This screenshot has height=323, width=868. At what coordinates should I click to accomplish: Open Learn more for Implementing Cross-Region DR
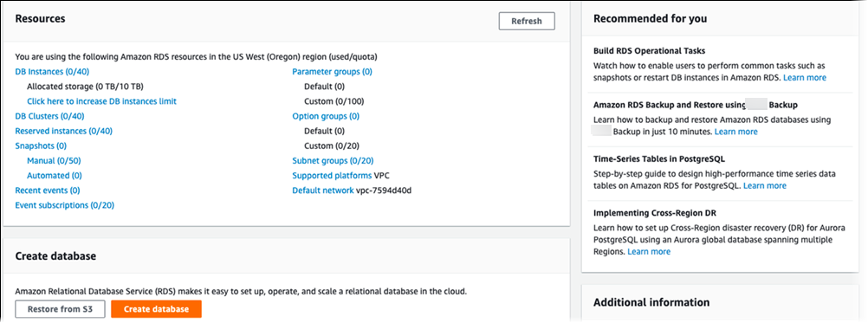tap(649, 252)
